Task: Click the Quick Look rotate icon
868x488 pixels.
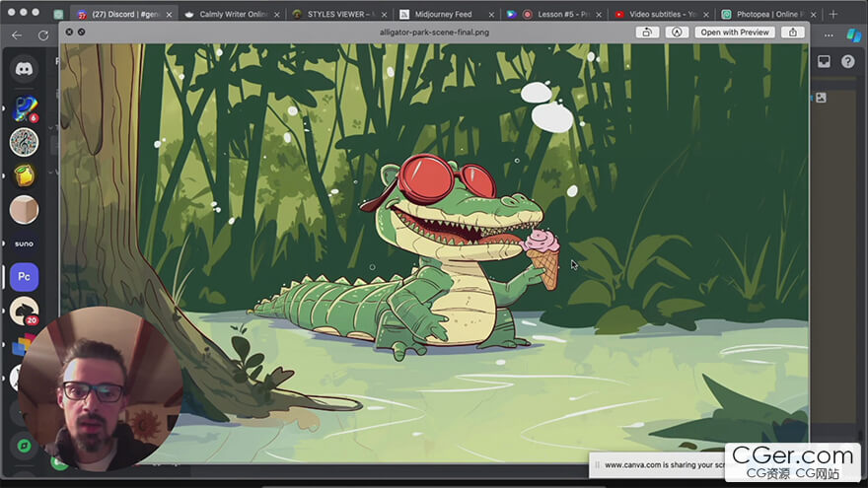Action: point(647,33)
